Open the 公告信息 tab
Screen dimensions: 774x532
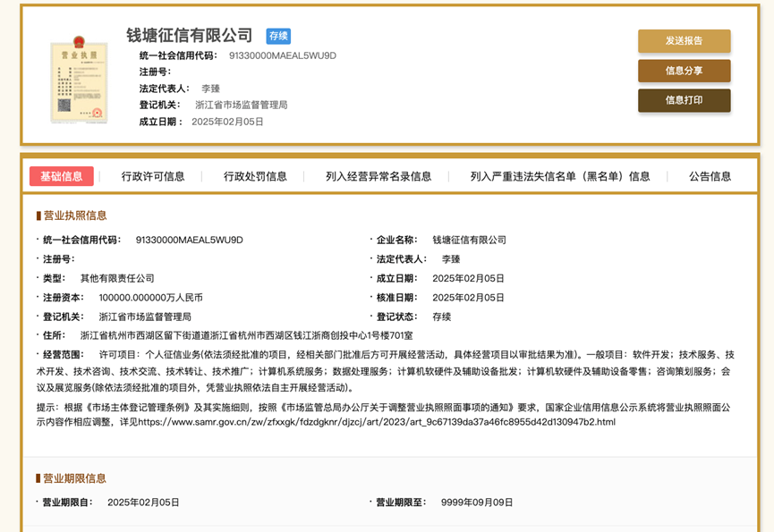pyautogui.click(x=710, y=176)
